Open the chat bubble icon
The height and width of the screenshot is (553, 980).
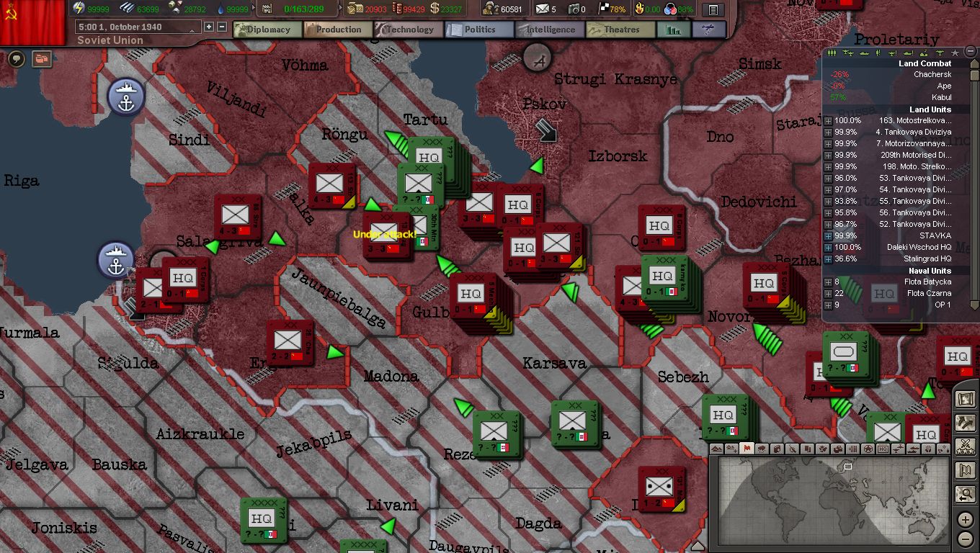pyautogui.click(x=17, y=59)
